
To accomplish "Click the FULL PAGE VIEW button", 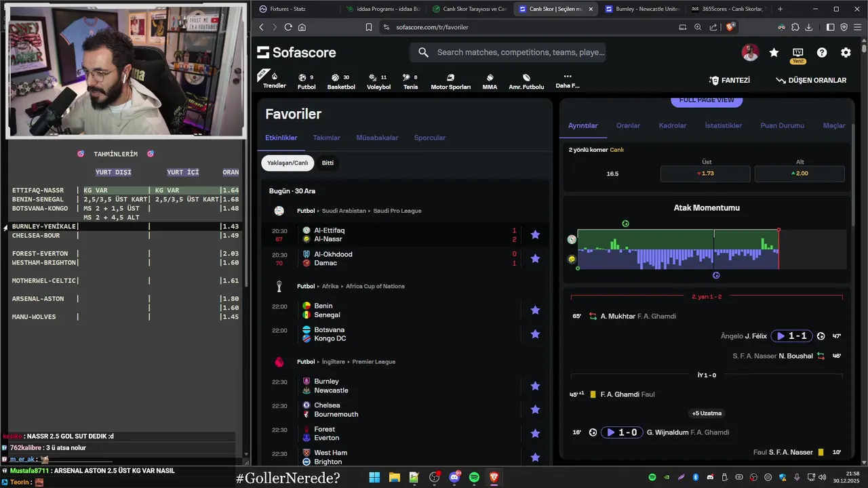I will pos(707,100).
